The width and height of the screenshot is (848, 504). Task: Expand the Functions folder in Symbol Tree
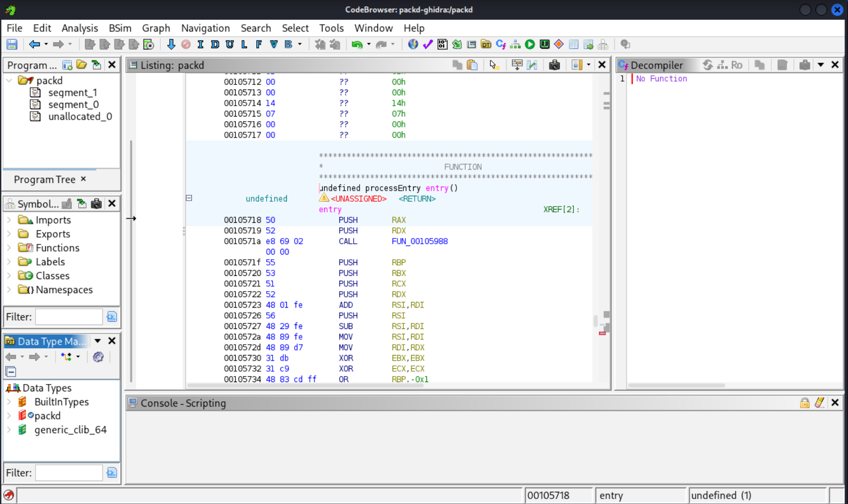(x=9, y=248)
